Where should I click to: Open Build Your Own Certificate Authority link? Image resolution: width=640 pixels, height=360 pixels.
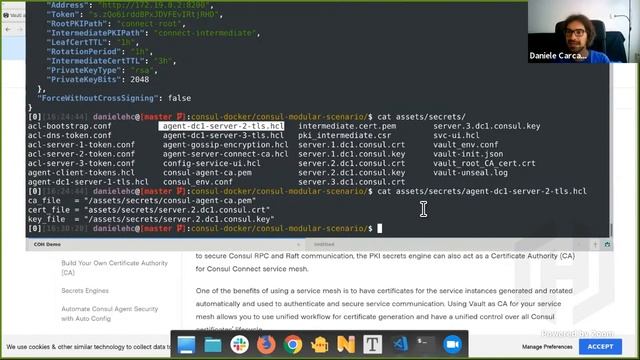click(x=114, y=268)
